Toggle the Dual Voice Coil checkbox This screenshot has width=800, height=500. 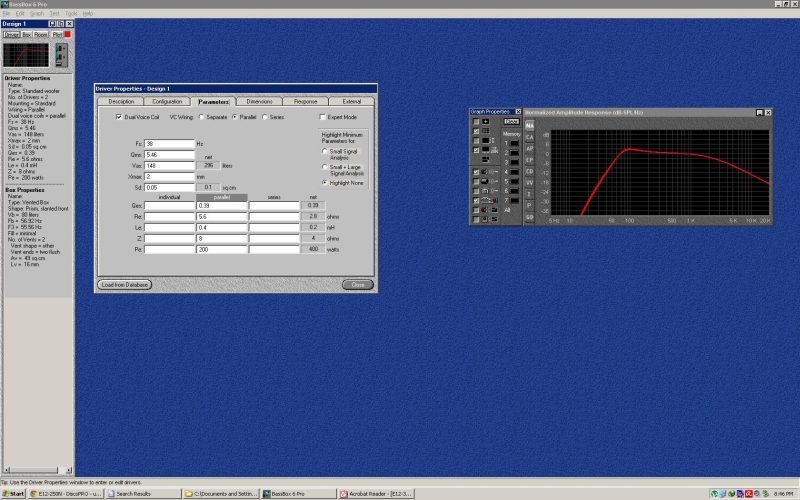119,117
